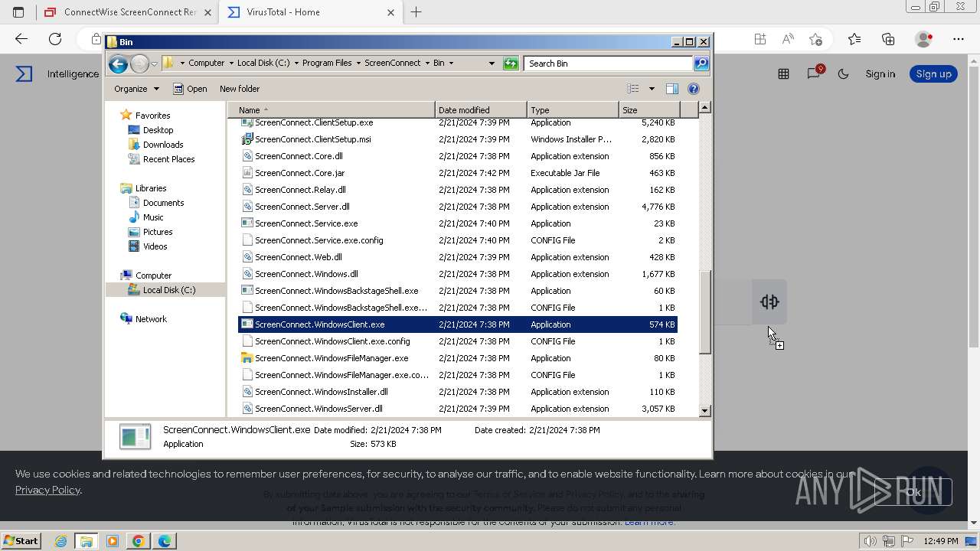Open browser Settings and more menu
The width and height of the screenshot is (980, 551).
(959, 39)
